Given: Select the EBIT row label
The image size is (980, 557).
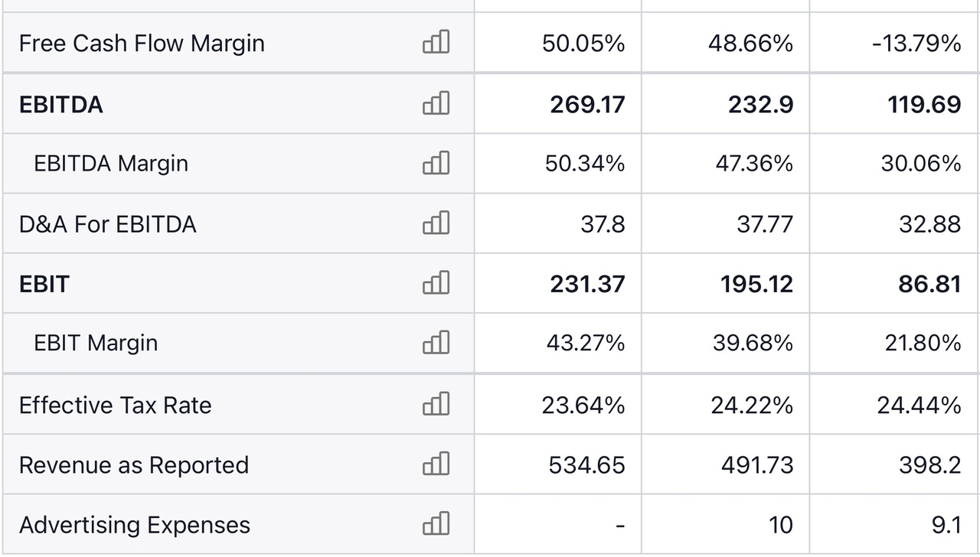Looking at the screenshot, I should 44,284.
